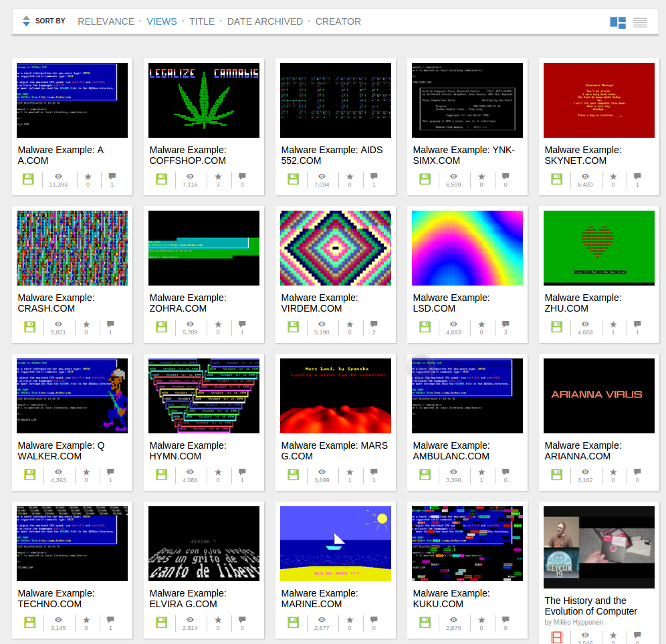Open the COFFSHOP.COM cannabis leaf thumbnail

tap(203, 100)
